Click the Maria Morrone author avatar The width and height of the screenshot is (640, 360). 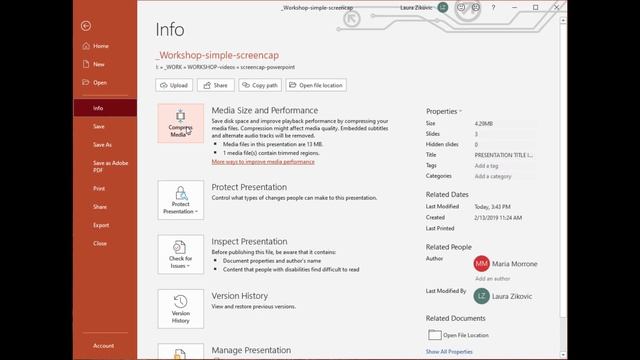[482, 264]
